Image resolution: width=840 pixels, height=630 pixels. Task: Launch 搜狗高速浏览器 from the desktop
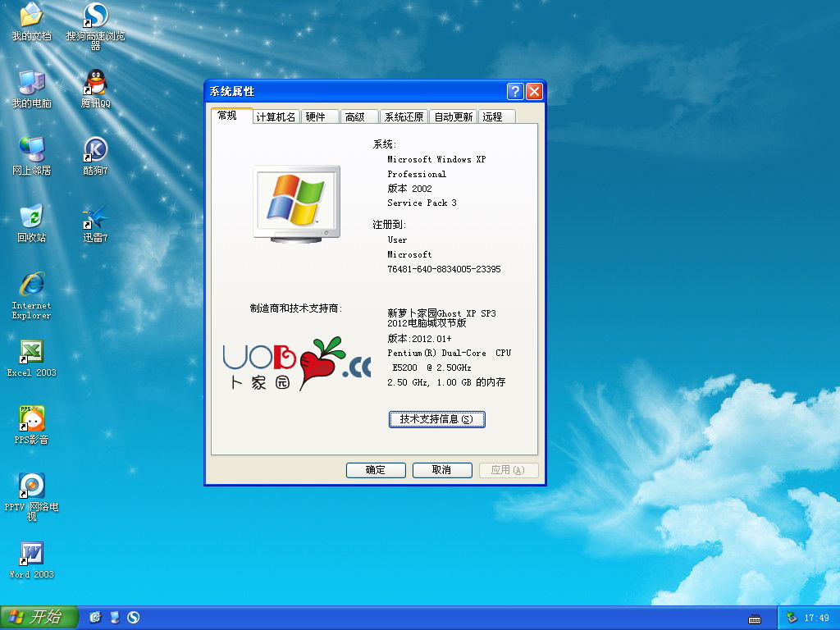(96, 16)
